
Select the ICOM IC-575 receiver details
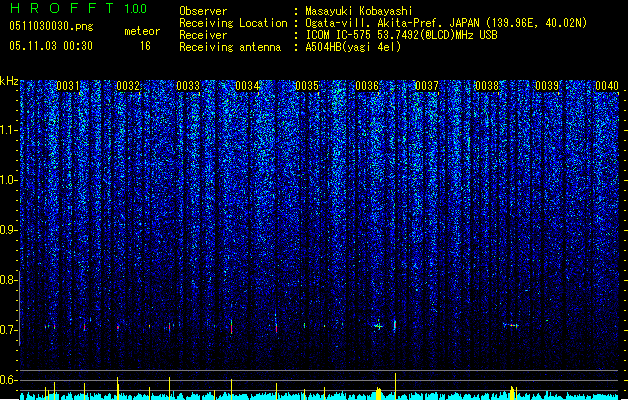(402, 35)
